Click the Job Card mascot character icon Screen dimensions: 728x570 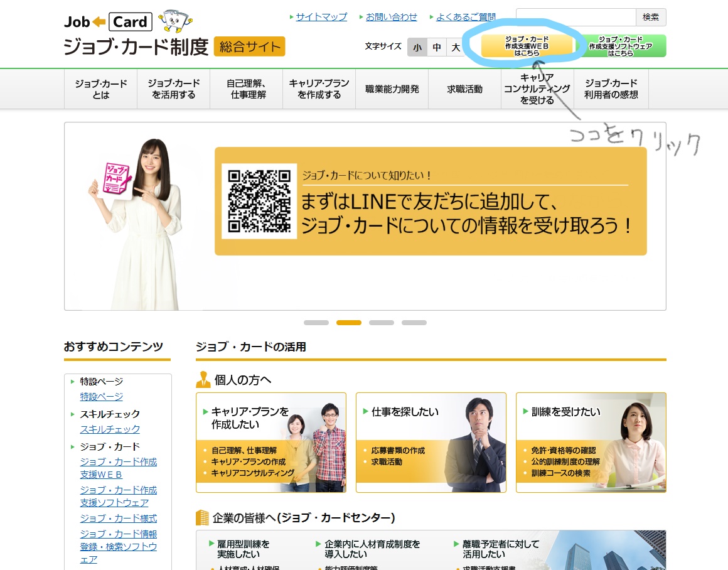(175, 21)
